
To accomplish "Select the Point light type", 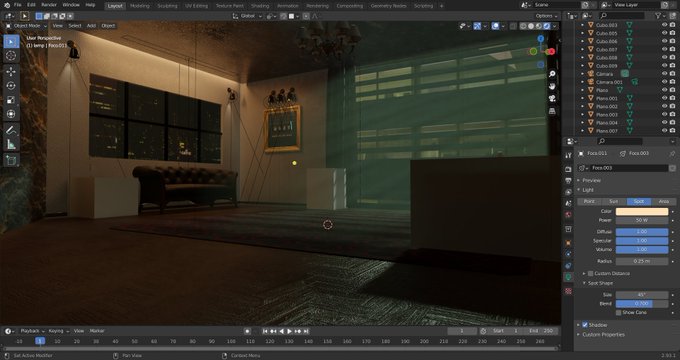I will [x=589, y=202].
